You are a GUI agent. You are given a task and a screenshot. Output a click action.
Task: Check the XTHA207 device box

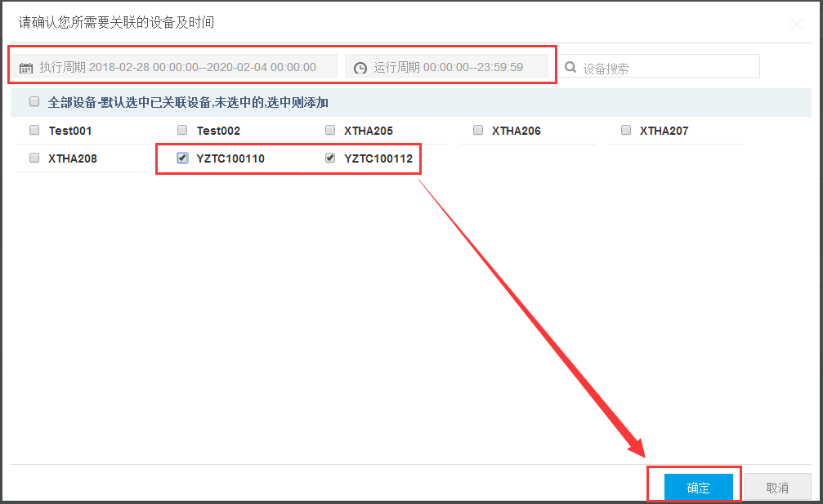626,130
